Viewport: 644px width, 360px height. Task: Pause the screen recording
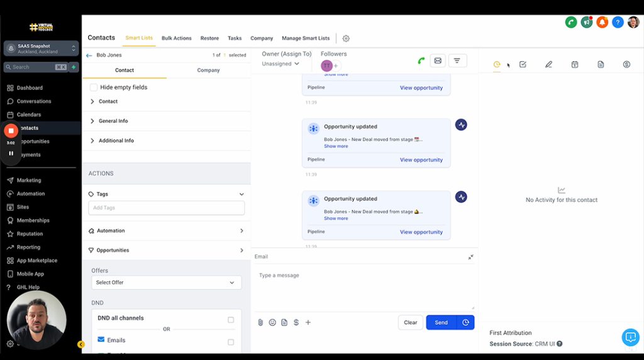(x=11, y=154)
